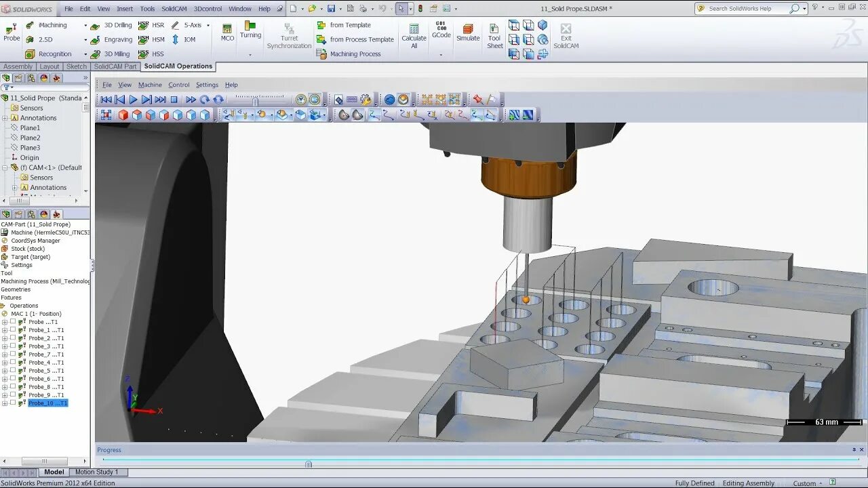Toggle checkbox for Probe_10 ...T1
This screenshot has width=868, height=488.
tap(12, 403)
